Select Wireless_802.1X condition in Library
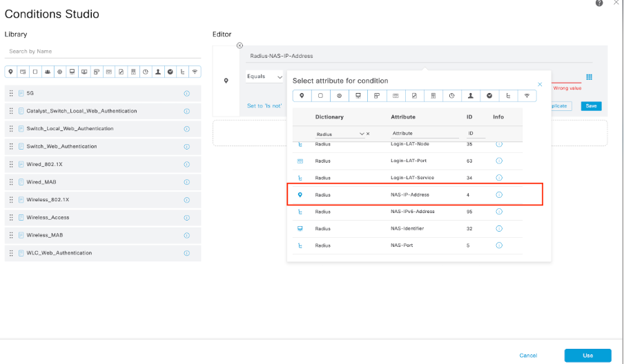Image resolution: width=624 pixels, height=364 pixels. tap(97, 200)
